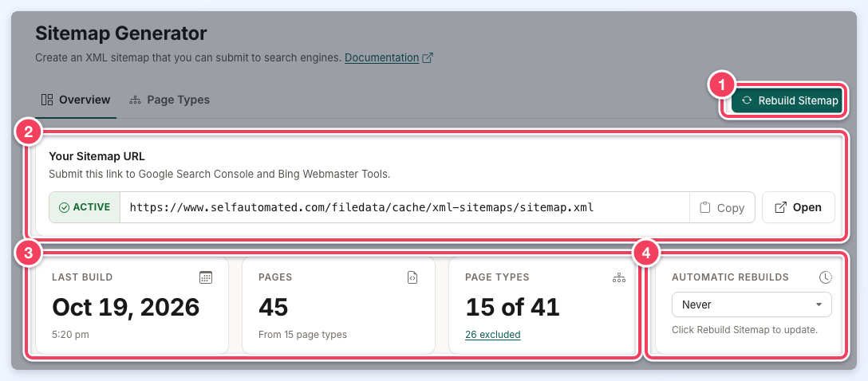Viewport: 868px width, 381px height.
Task: Open the Documentation link
Action: [x=381, y=57]
